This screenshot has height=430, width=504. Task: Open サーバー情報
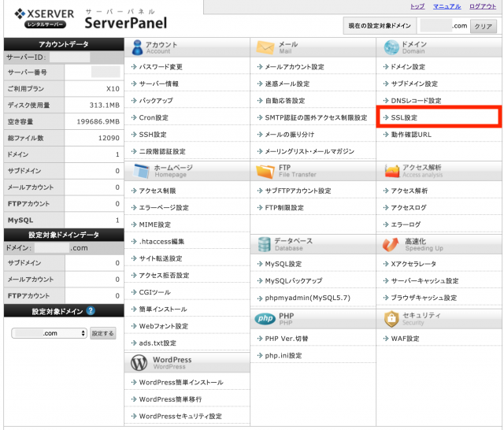pyautogui.click(x=158, y=84)
